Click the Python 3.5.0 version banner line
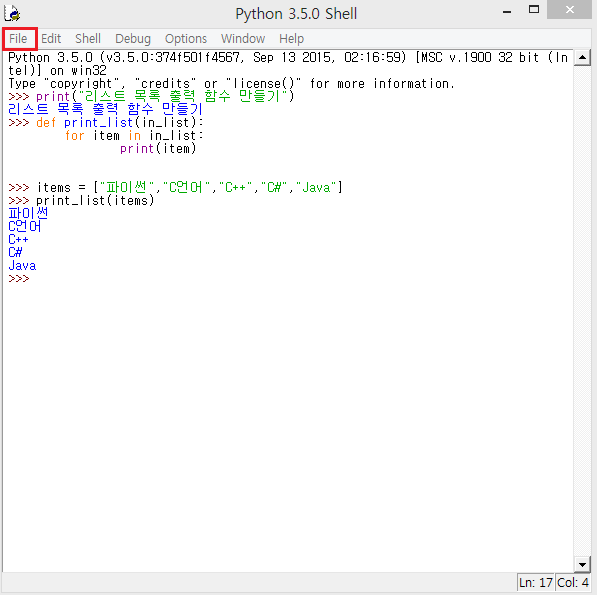This screenshot has height=595, width=597. (x=288, y=64)
